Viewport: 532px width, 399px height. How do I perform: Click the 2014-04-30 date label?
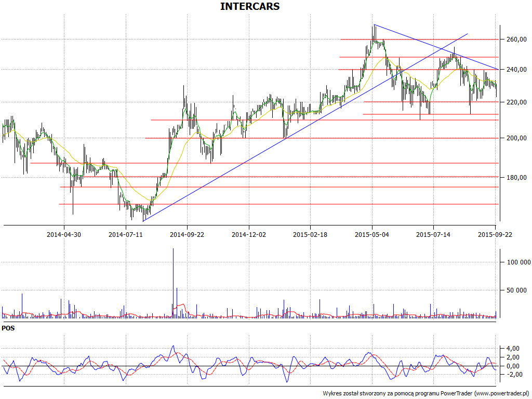(64, 234)
